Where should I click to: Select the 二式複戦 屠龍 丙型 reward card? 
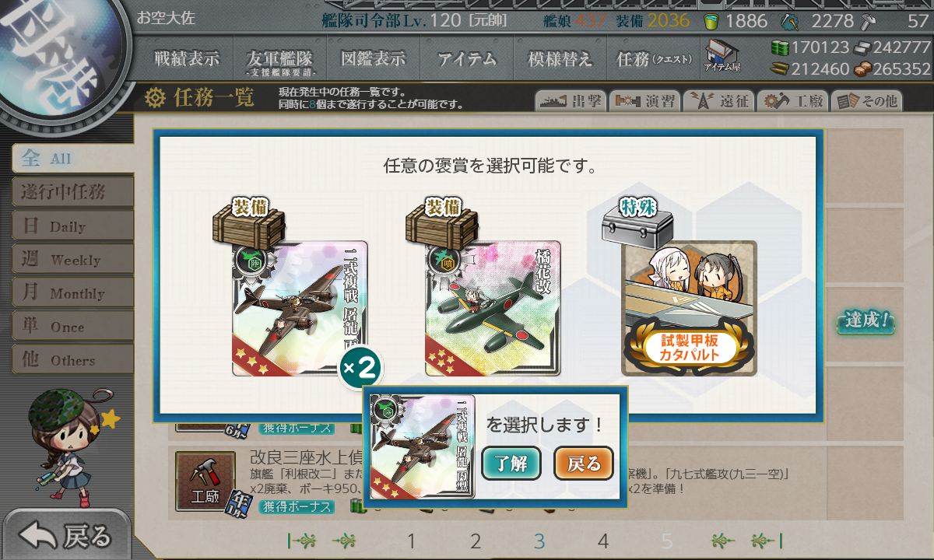[300, 309]
